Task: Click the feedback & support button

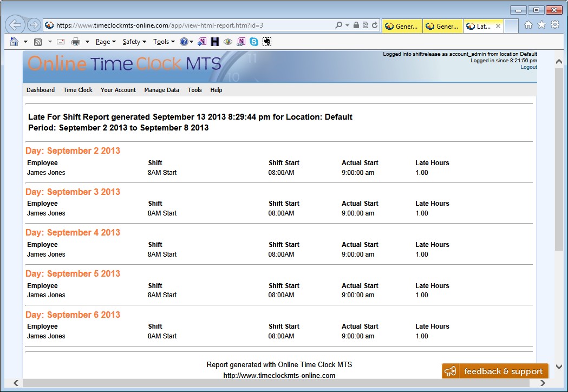Action: click(495, 371)
